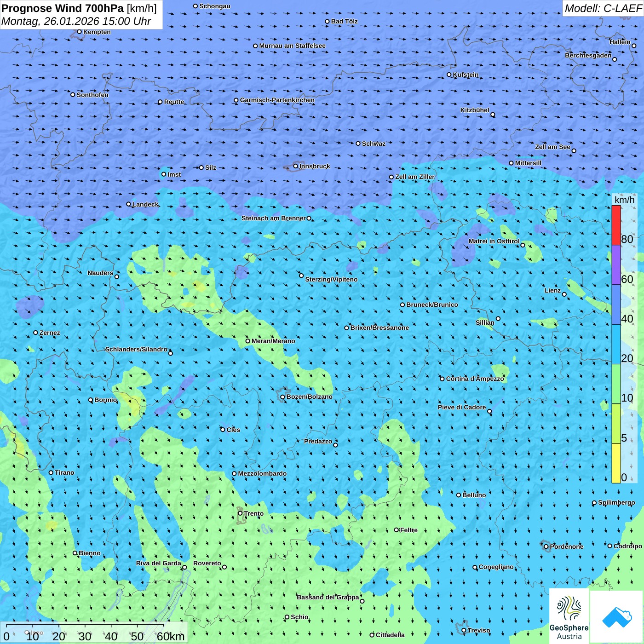Click the date "Montag, 26.01.2026 15:00 Uhr"
This screenshot has height=644, width=644.
pyautogui.click(x=76, y=21)
